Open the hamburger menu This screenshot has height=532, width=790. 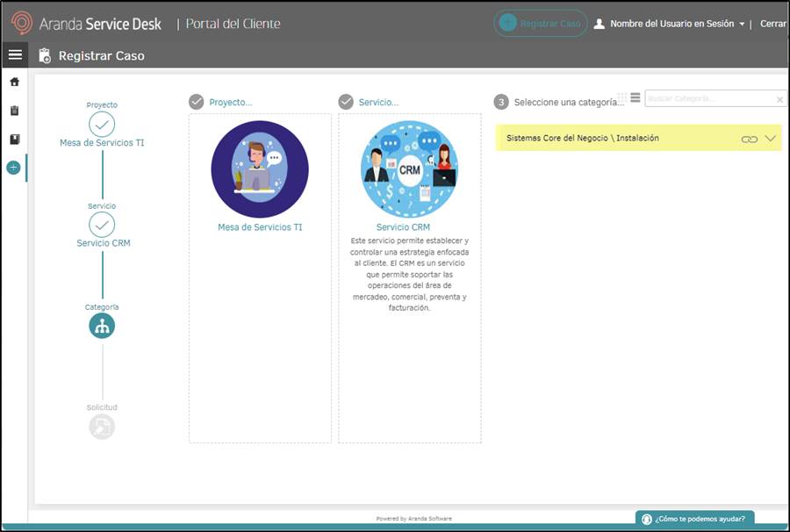tap(15, 55)
